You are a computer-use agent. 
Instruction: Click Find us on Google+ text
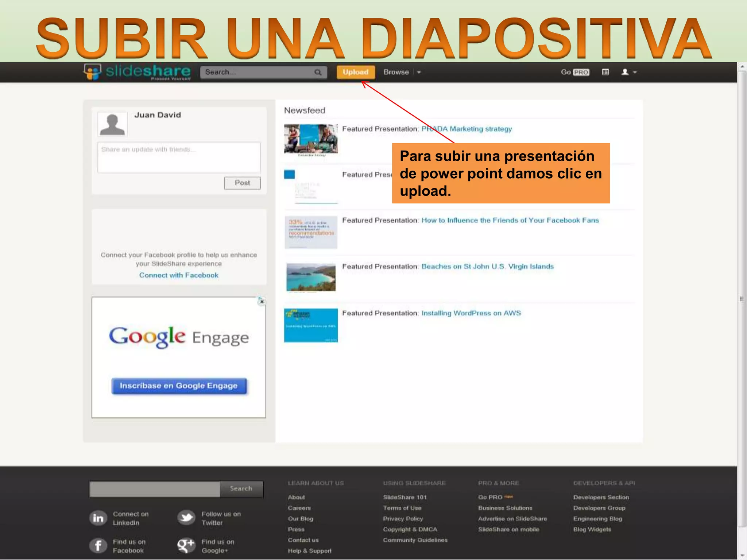tap(218, 546)
